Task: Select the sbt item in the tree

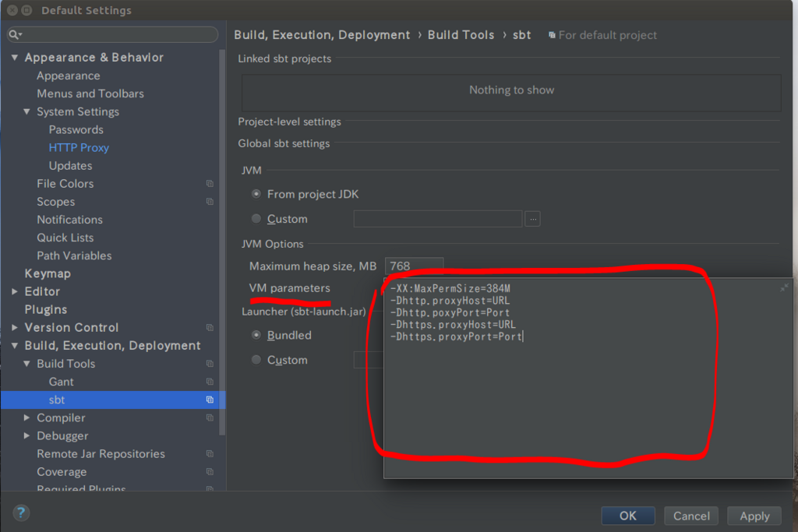Action: point(113,400)
